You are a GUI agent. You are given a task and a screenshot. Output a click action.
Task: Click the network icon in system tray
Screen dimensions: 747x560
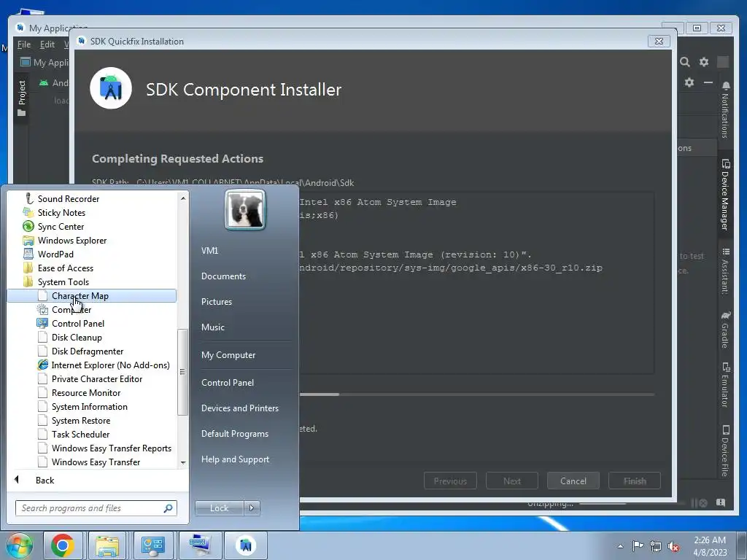[656, 546]
